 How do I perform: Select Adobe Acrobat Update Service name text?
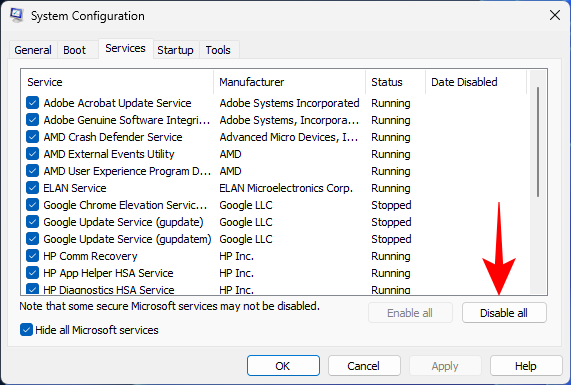117,103
